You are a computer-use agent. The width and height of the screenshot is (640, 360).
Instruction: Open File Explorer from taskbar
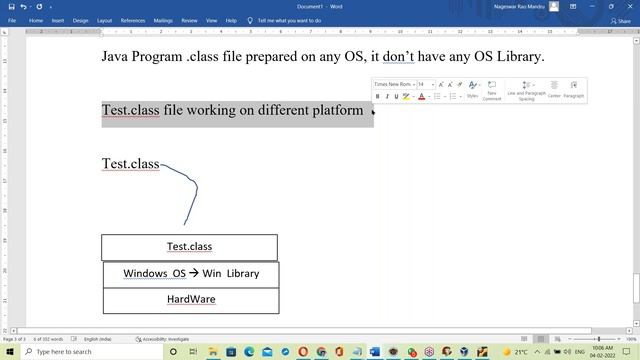pos(213,351)
